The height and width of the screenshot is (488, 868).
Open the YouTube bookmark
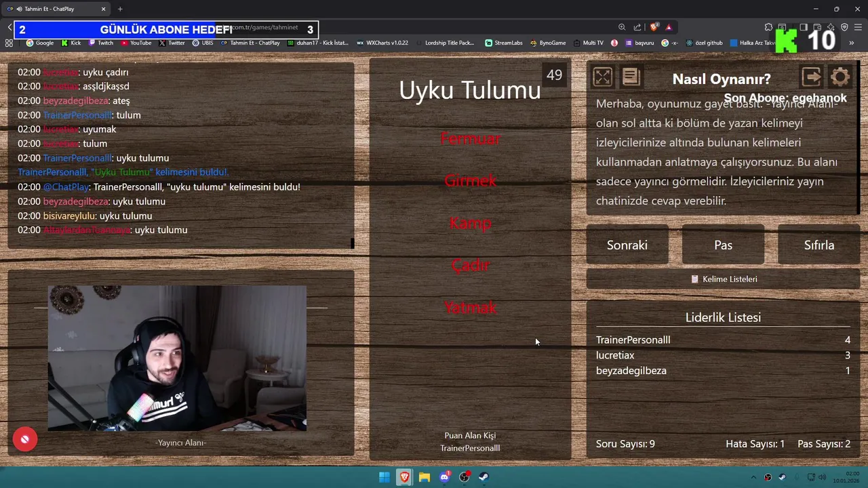click(136, 43)
